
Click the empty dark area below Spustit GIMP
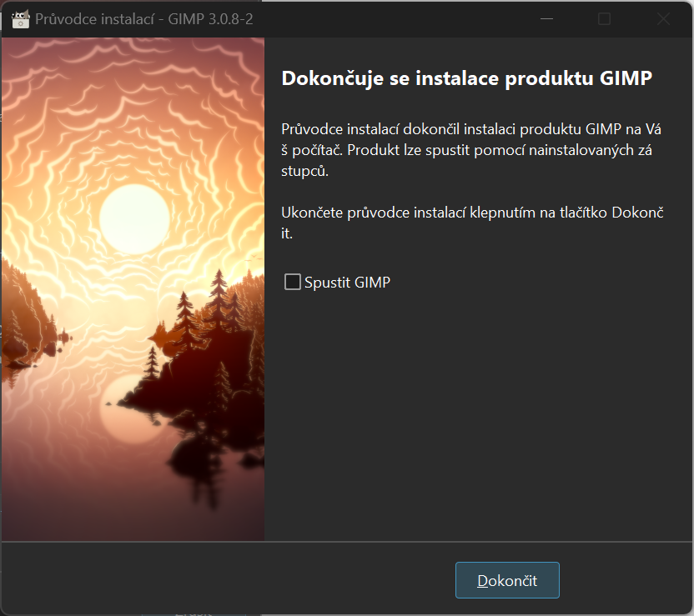click(478, 411)
